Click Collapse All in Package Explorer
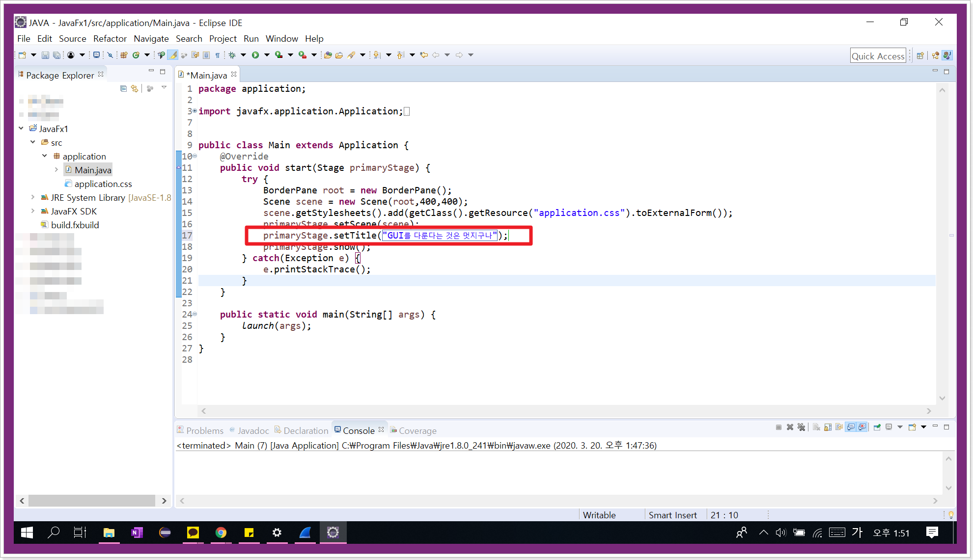Image resolution: width=973 pixels, height=560 pixels. [123, 88]
